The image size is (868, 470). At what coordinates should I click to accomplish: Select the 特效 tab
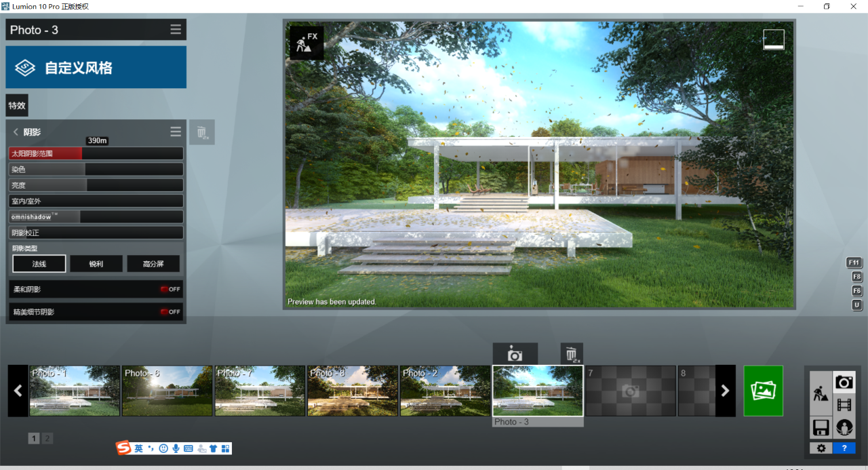[x=17, y=105]
